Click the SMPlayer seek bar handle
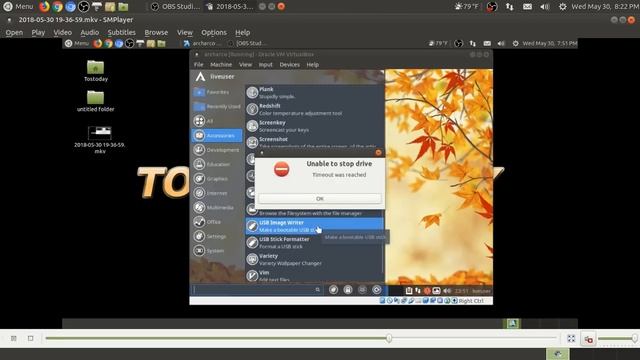The width and height of the screenshot is (640, 360). click(x=389, y=338)
